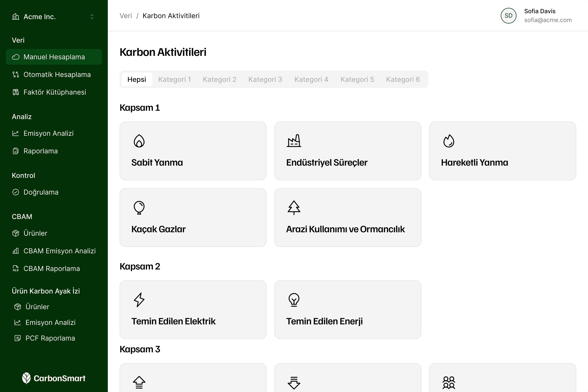The width and height of the screenshot is (588, 392).
Task: Click the document icon beside Raporlama under Analiz
Action: (15, 151)
